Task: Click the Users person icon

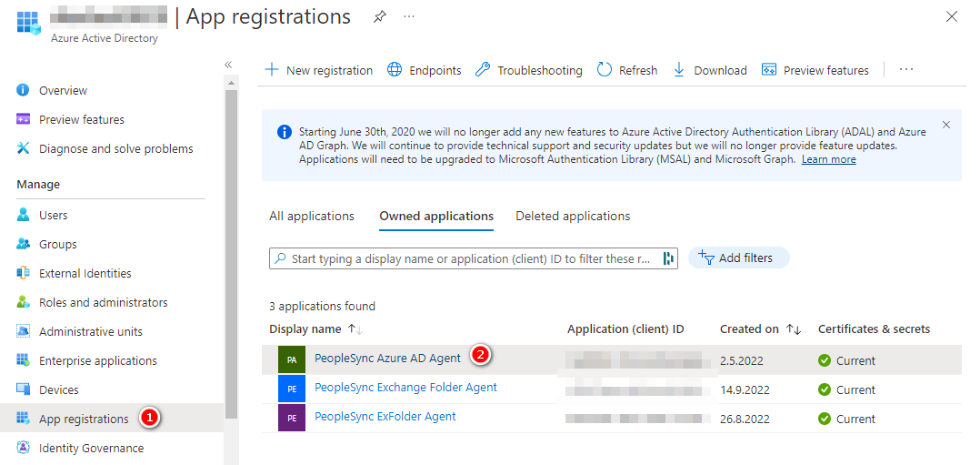Action: pos(23,216)
